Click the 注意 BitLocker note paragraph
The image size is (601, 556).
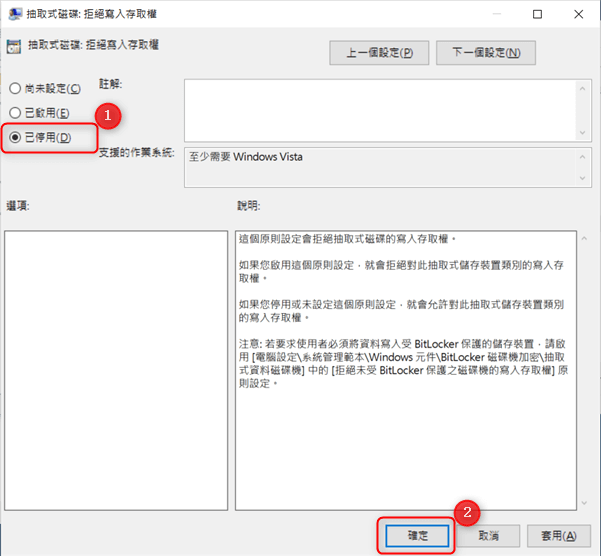[x=403, y=363]
